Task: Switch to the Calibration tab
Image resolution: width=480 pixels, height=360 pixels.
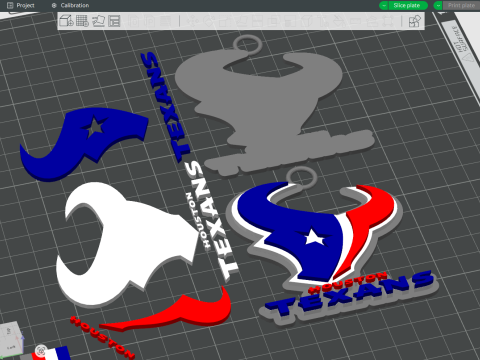Action: pyautogui.click(x=70, y=5)
